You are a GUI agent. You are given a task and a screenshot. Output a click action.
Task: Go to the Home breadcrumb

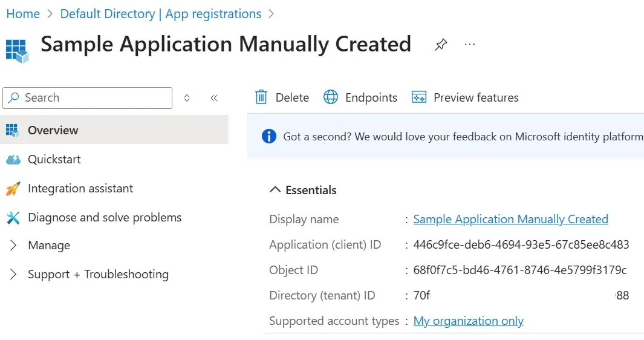point(23,14)
